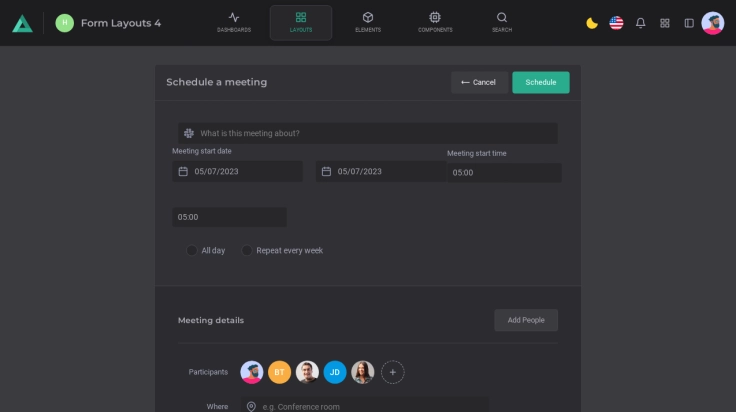Image resolution: width=736 pixels, height=412 pixels.
Task: Open the Dashboards menu
Action: click(x=234, y=22)
